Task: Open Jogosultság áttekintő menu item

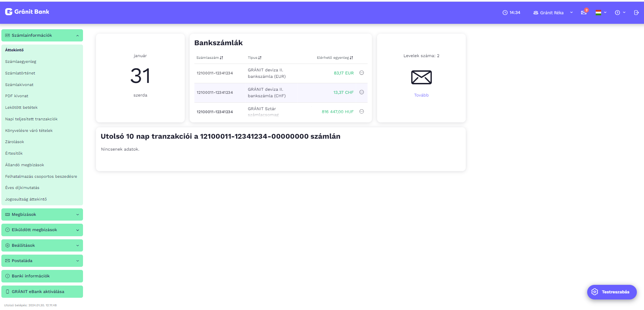Action: coord(26,199)
